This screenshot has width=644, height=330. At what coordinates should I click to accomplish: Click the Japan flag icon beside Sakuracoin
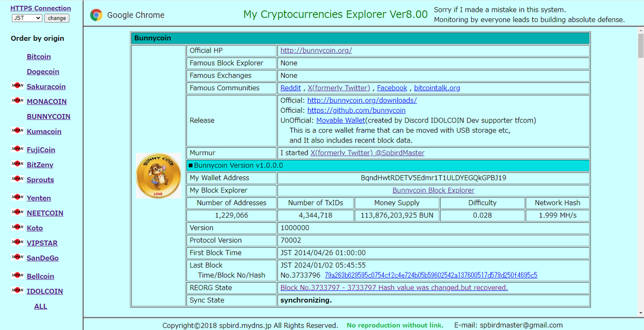17,86
